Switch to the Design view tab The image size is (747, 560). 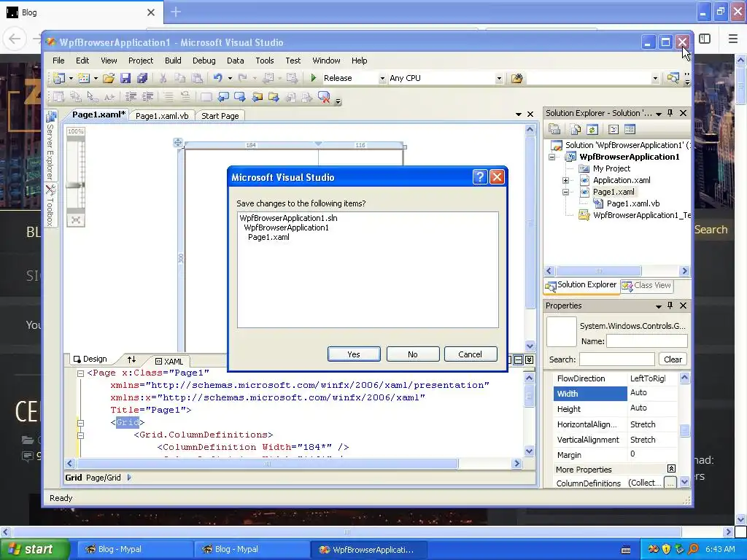pyautogui.click(x=90, y=359)
